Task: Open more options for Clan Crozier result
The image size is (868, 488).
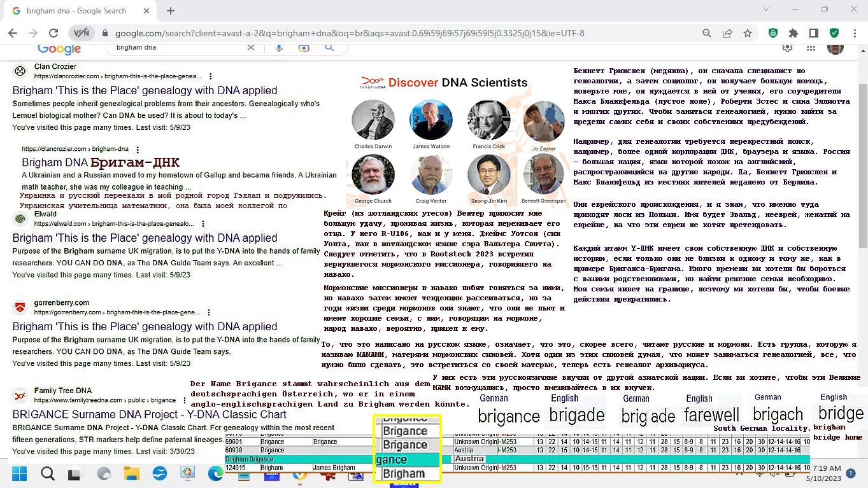Action: 211,76
